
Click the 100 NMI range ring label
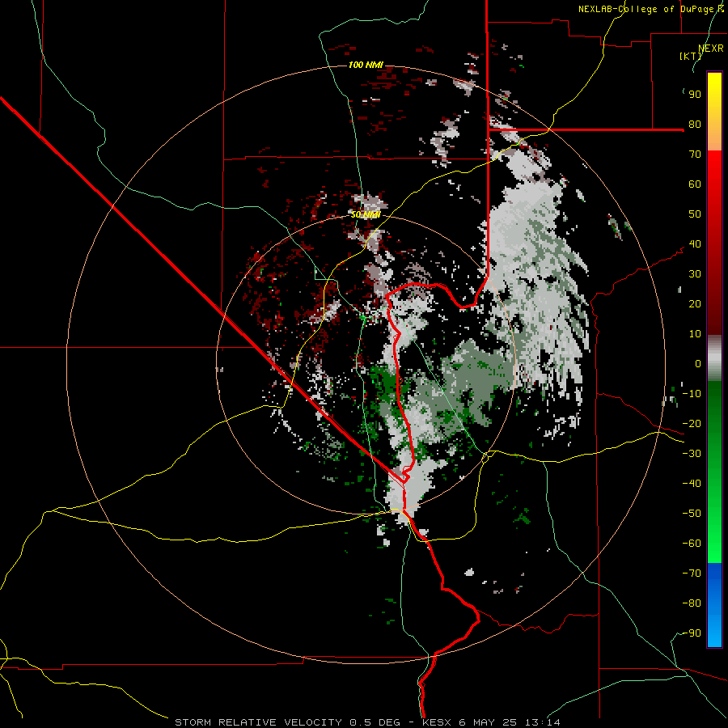click(366, 65)
